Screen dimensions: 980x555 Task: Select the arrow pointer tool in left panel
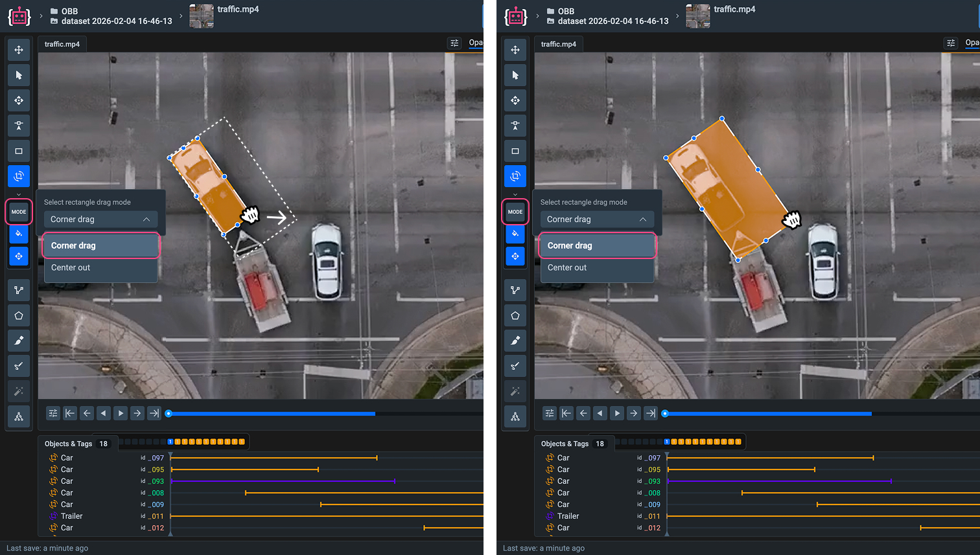tap(19, 75)
